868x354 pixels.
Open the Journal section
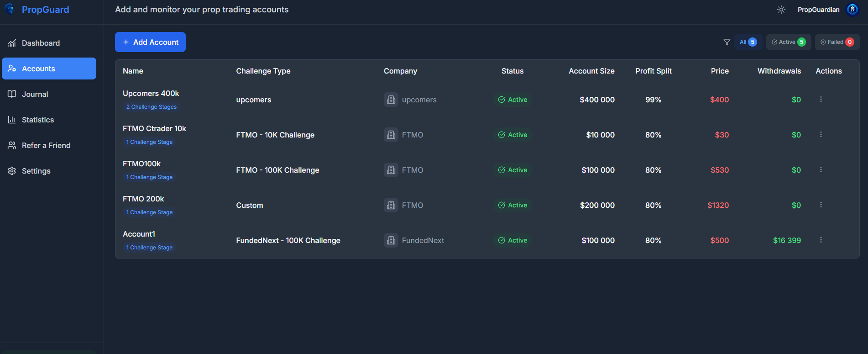[x=49, y=94]
